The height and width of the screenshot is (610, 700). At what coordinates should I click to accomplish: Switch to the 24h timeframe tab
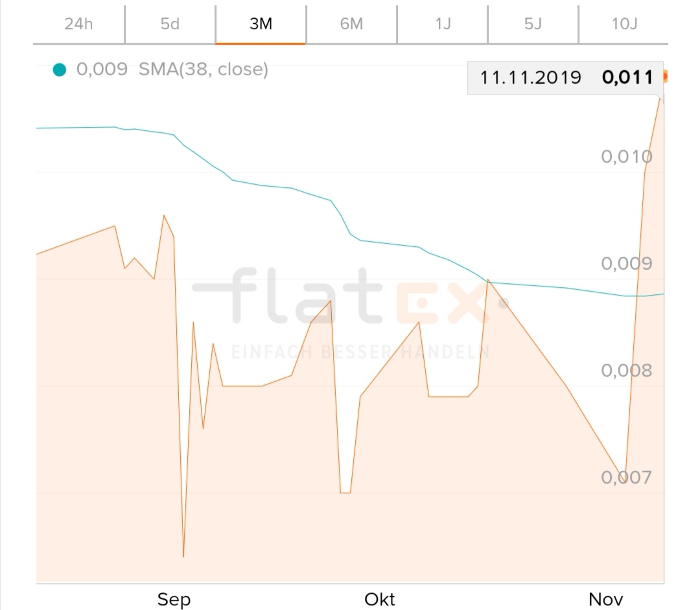point(79,24)
